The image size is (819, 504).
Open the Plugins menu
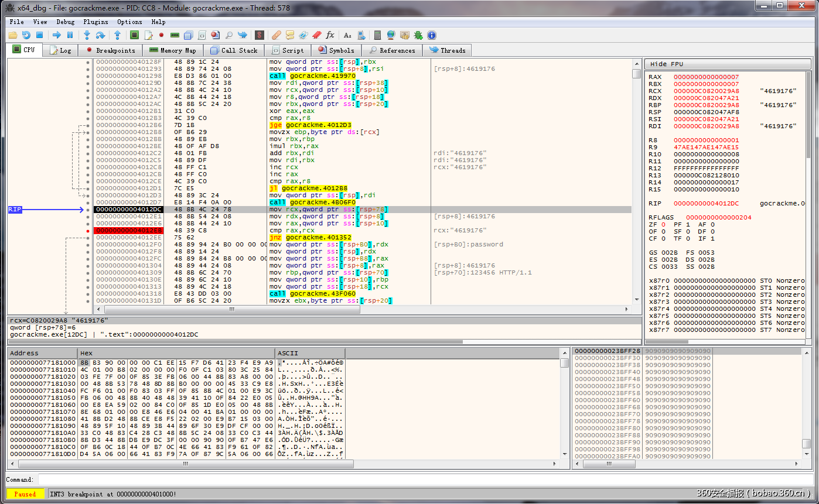click(x=95, y=22)
